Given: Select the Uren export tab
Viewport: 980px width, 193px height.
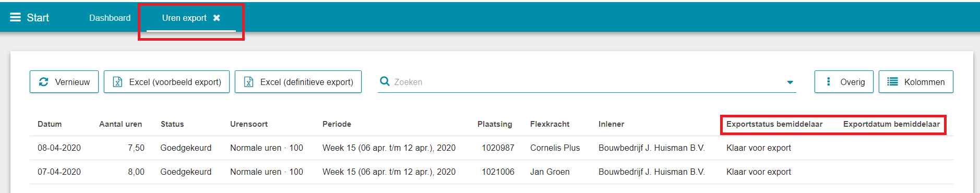Looking at the screenshot, I should [x=184, y=18].
